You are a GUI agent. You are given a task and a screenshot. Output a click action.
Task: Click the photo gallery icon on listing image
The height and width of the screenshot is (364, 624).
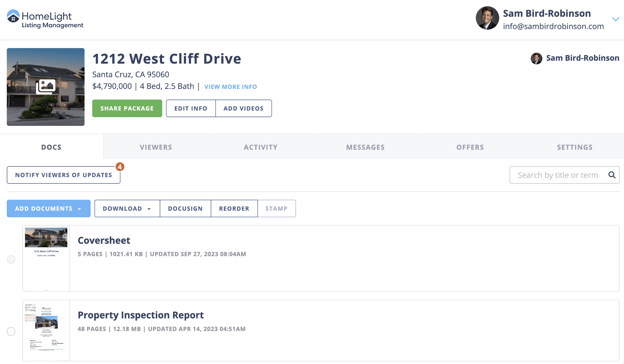pyautogui.click(x=46, y=86)
